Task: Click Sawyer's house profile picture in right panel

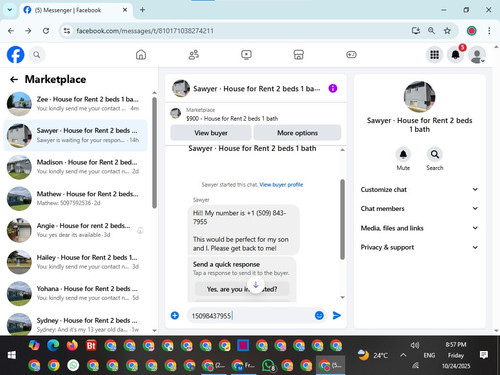Action: click(419, 97)
